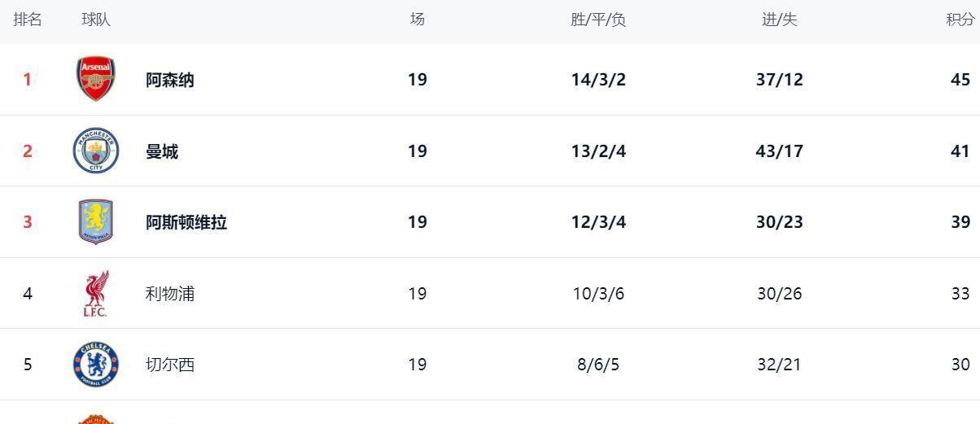Viewport: 980px width, 424px height.
Task: Click Arsenal's 45 points value
Action: pos(960,80)
